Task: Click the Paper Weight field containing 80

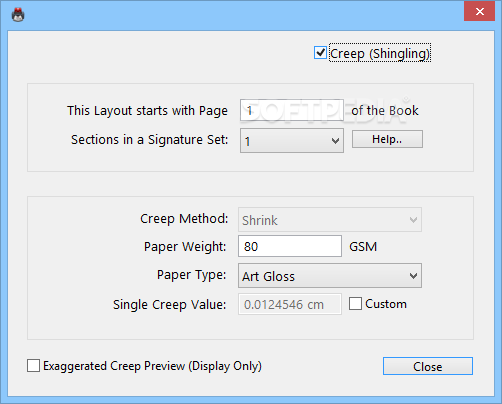Action: point(290,246)
